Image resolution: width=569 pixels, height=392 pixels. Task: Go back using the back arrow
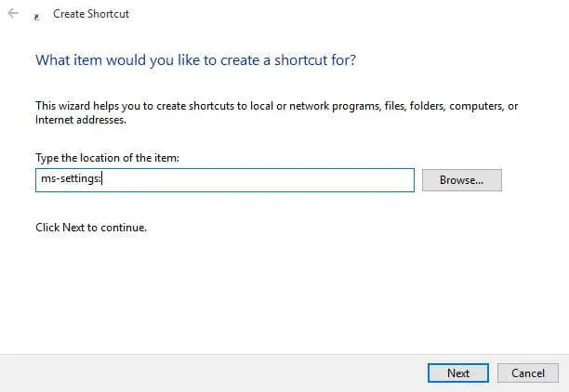(x=13, y=13)
